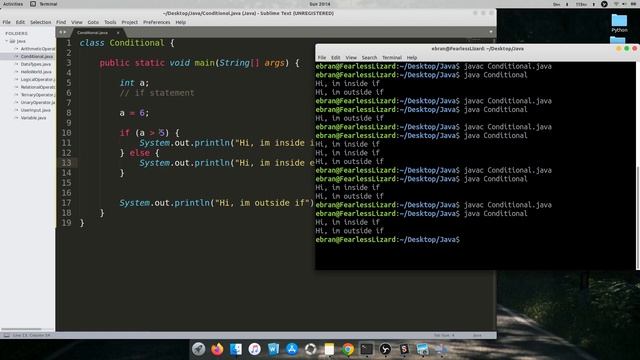Screen dimensions: 640x360
Task: Open the Terminal menu in Terminal window
Action: point(392,58)
